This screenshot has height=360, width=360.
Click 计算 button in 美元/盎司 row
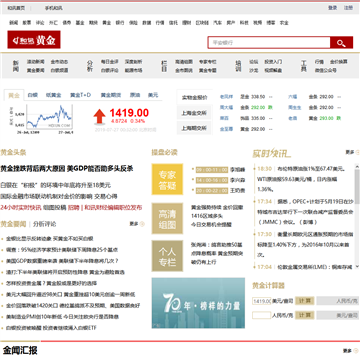click(x=305, y=301)
